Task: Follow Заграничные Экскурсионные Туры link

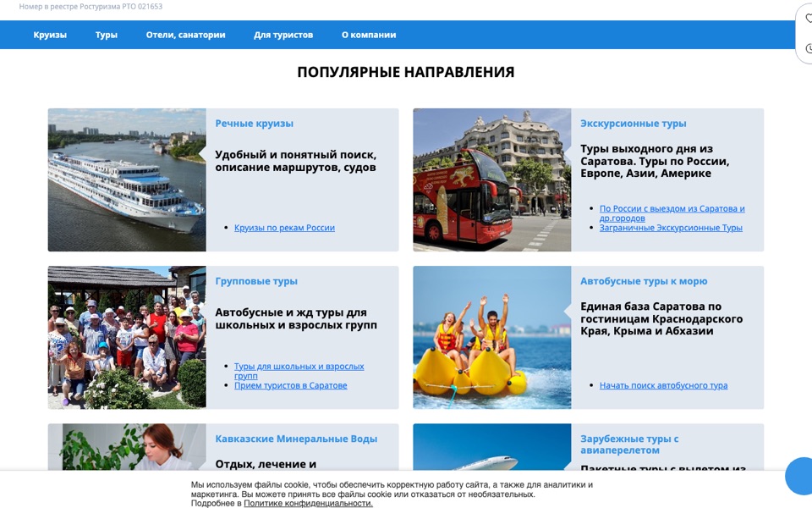Action: 671,228
